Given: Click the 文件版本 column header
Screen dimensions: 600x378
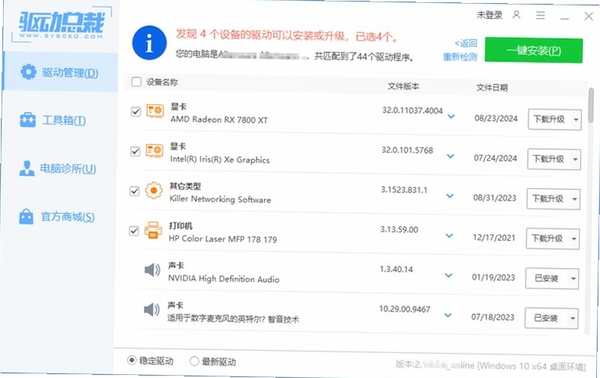Looking at the screenshot, I should pyautogui.click(x=403, y=86).
